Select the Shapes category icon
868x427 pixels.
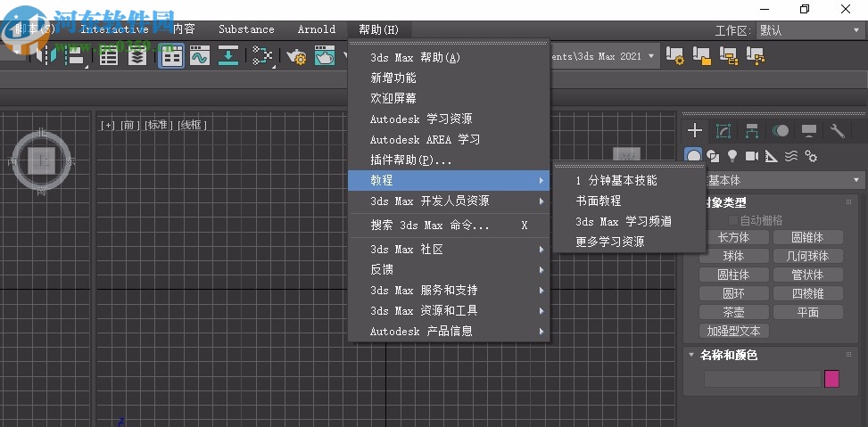coord(714,157)
